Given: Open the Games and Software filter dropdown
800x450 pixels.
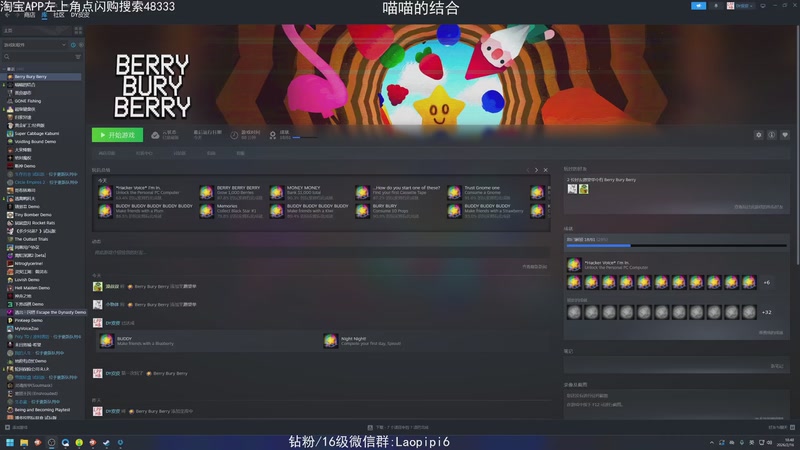Looking at the screenshot, I should pos(35,45).
